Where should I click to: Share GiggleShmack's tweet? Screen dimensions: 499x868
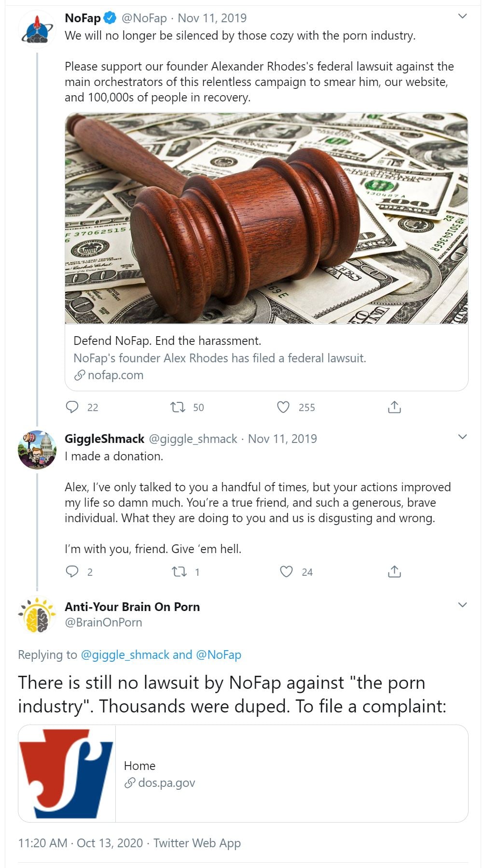[394, 572]
